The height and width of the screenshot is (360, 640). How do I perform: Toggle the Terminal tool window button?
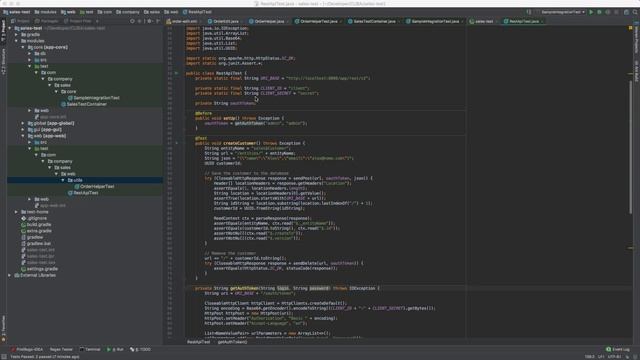point(90,349)
